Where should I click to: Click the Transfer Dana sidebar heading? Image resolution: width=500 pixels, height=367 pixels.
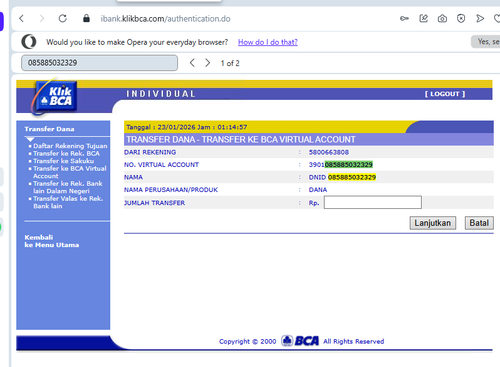[49, 129]
